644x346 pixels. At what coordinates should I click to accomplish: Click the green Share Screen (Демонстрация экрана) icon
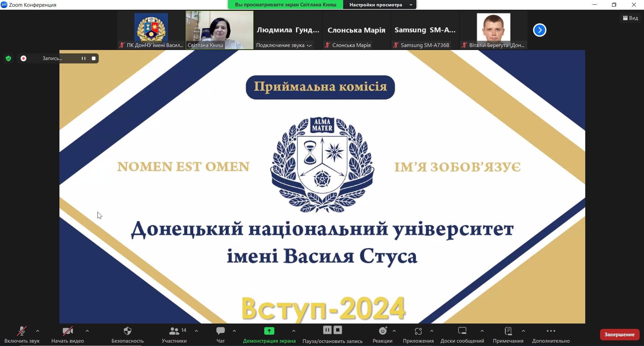(269, 331)
